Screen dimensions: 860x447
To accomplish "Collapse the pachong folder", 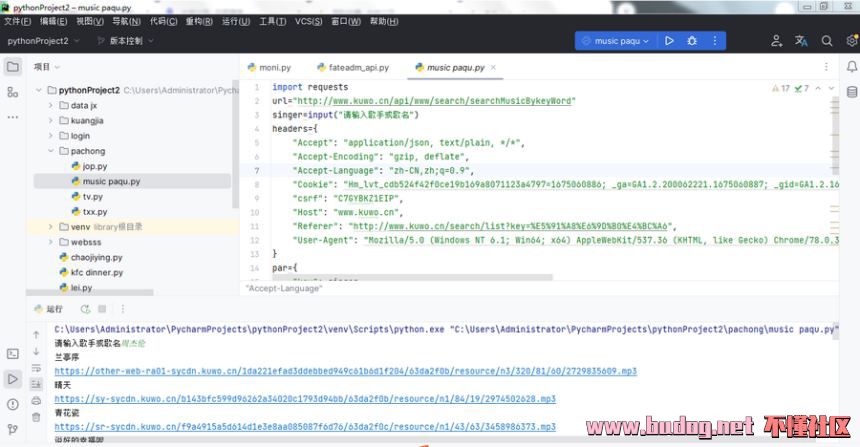I will tap(50, 151).
